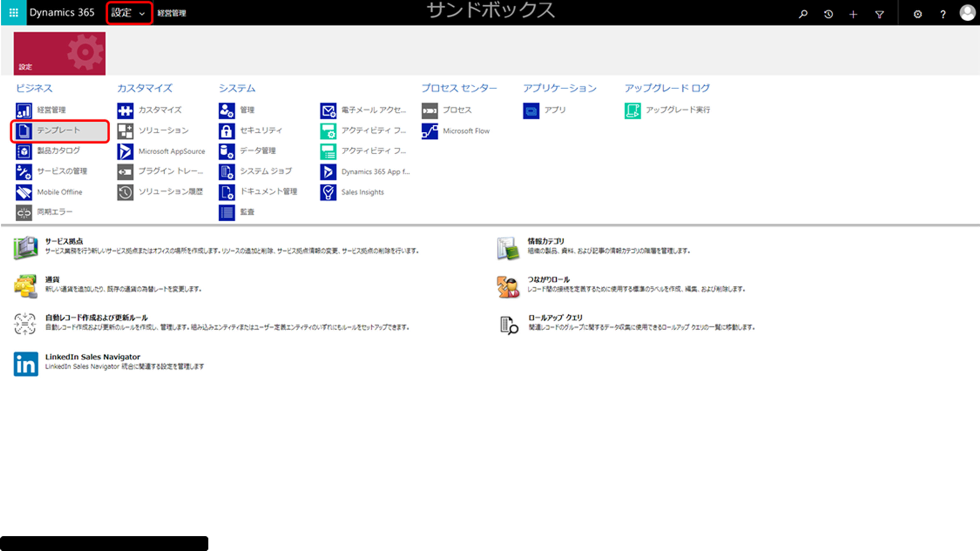Viewport: 980px width, 551px height.
Task: Open LinkedIn Sales Navigator link
Action: pos(93,357)
